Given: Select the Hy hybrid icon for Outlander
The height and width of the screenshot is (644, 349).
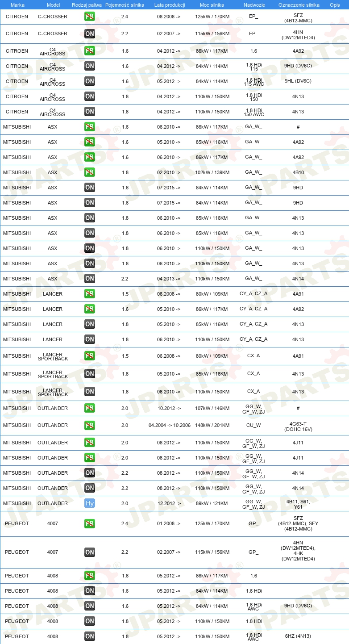Looking at the screenshot, I should pos(89,503).
